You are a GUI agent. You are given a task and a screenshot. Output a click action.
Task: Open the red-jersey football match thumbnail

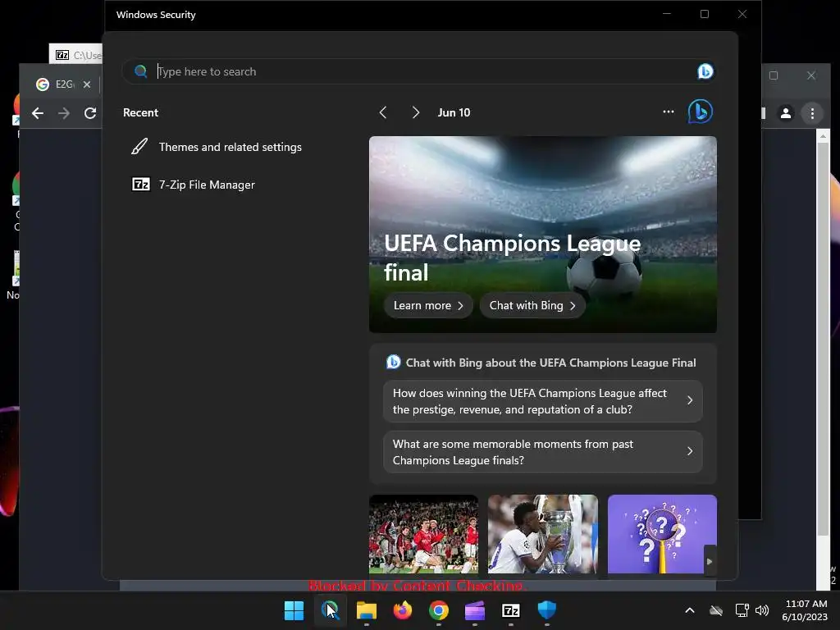pos(423,534)
